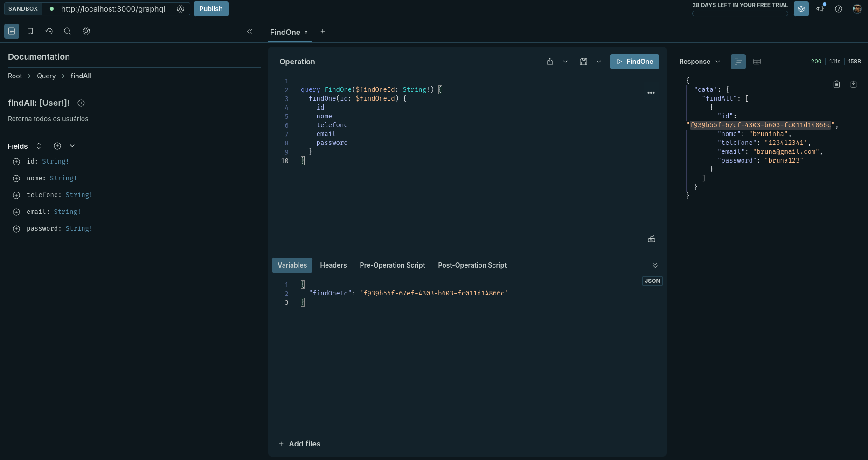
Task: Select the FindOne operation tab
Action: pyautogui.click(x=285, y=32)
